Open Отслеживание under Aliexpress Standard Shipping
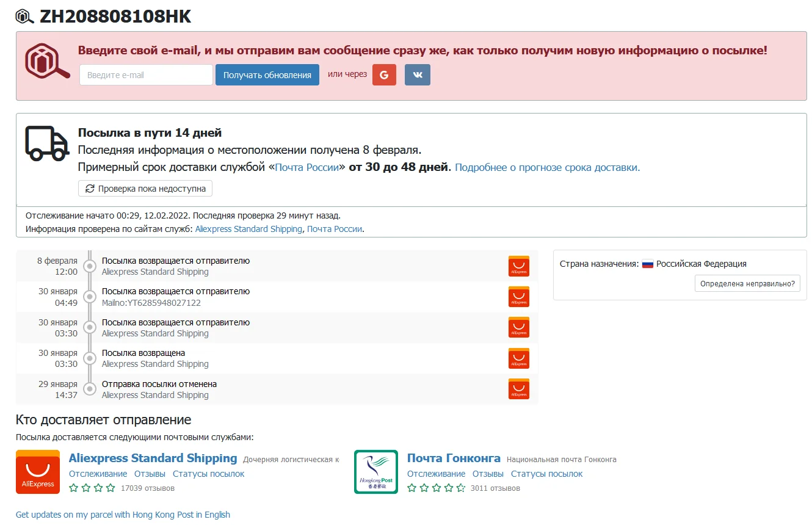Image resolution: width=812 pixels, height=525 pixels. 98,474
